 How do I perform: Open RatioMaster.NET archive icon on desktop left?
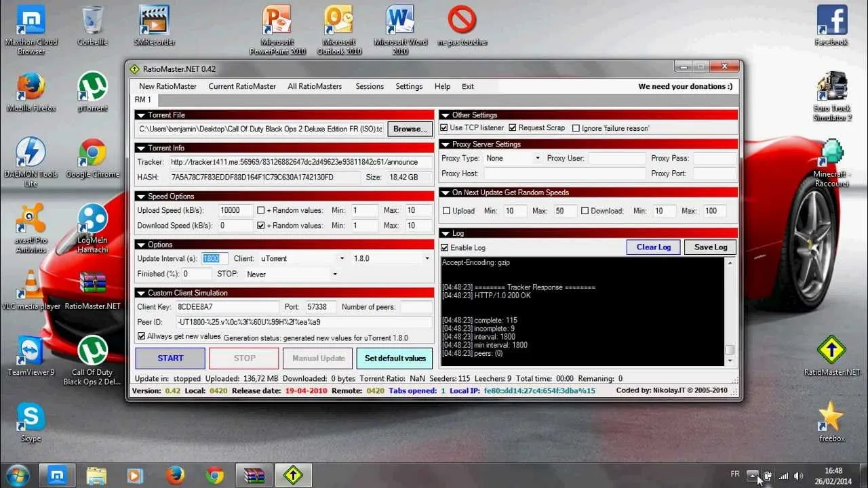(93, 291)
